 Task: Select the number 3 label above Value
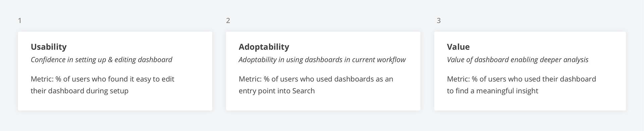point(439,21)
